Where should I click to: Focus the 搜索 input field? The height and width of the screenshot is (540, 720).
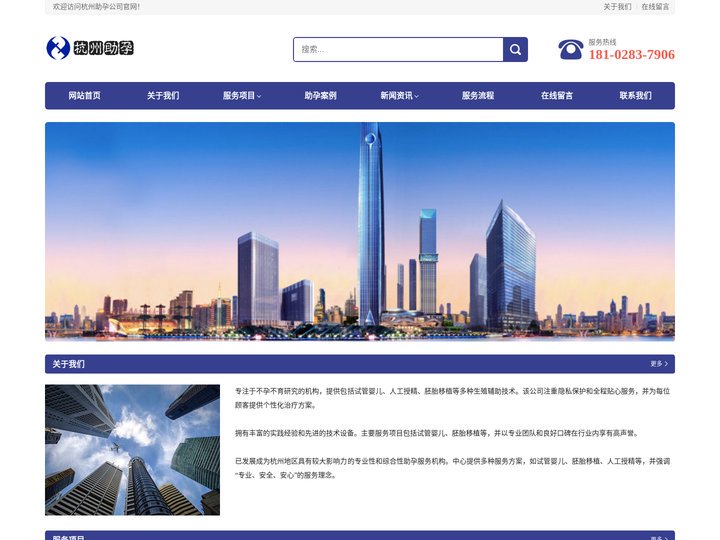point(398,49)
